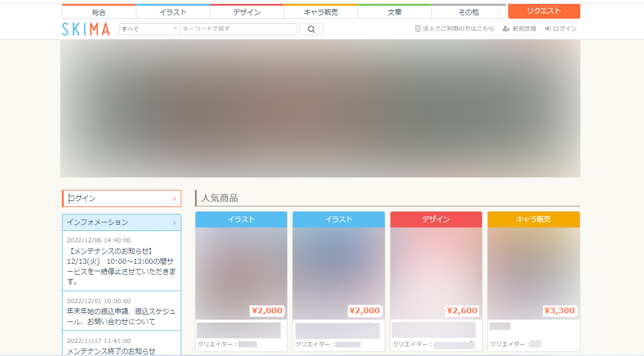Open the すべて category dropdown
The image size is (644, 356).
tap(148, 28)
